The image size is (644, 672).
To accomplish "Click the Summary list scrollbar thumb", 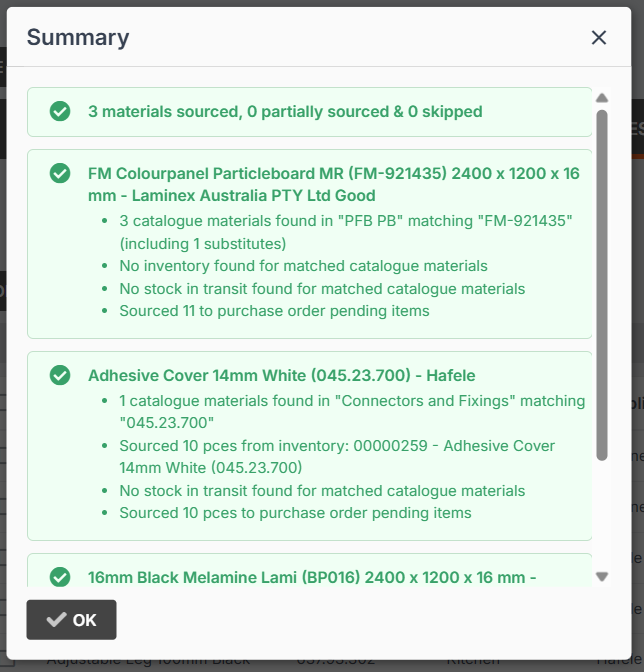I will 602,285.
